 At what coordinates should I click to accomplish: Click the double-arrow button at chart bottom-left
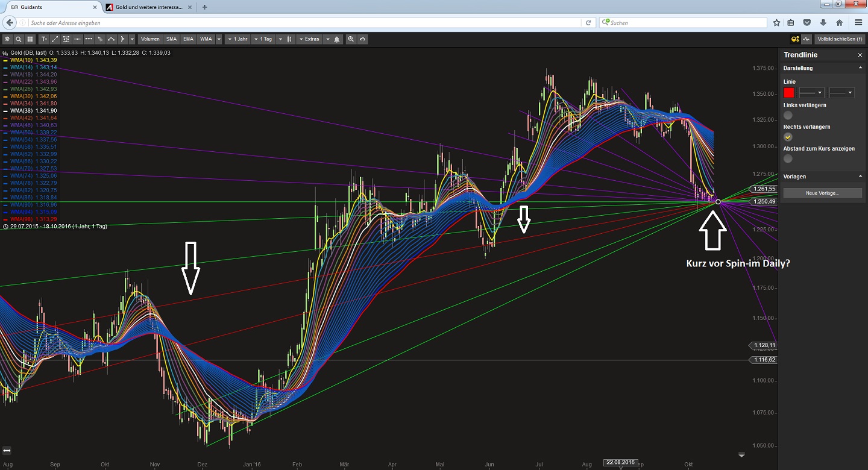click(7, 451)
